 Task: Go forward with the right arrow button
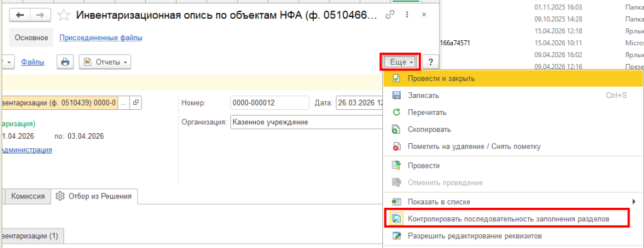click(x=40, y=15)
